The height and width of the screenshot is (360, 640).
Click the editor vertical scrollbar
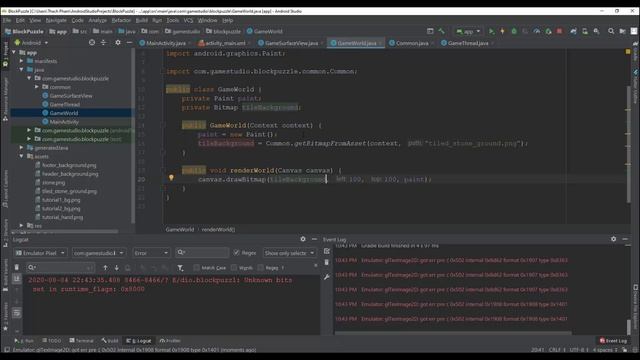628,144
